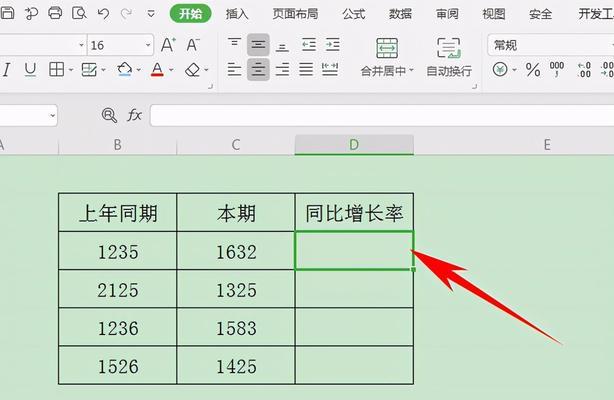The height and width of the screenshot is (400, 614).
Task: Apply the currency format icon
Action: pyautogui.click(x=500, y=70)
